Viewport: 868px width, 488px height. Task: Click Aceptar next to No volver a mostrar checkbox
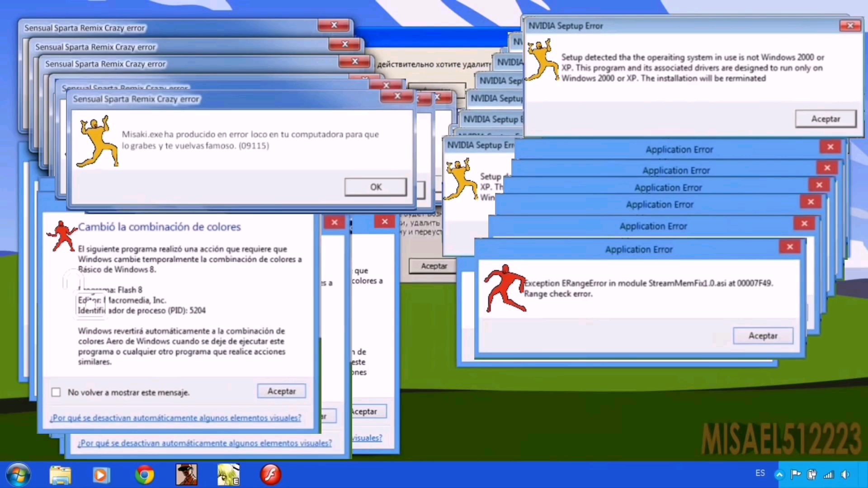(282, 391)
